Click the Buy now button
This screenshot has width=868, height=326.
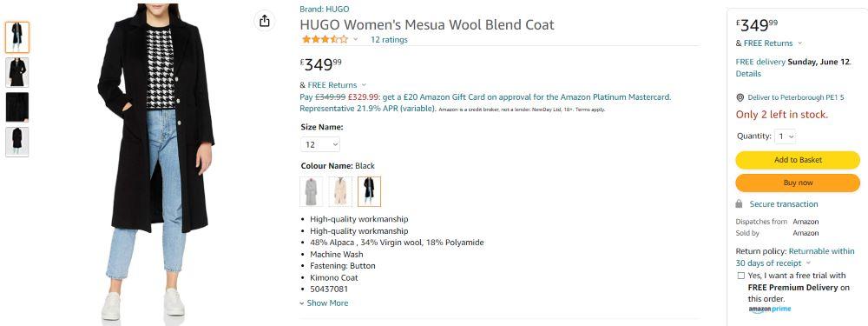798,183
